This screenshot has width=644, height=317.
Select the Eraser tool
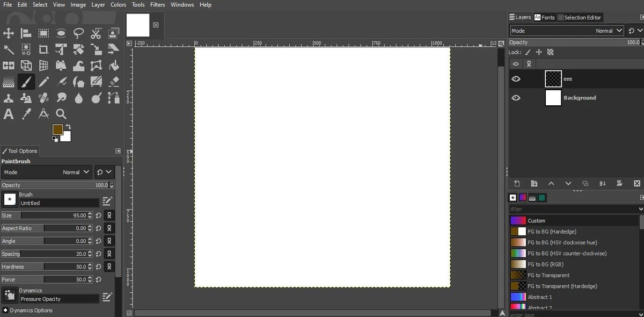(113, 82)
